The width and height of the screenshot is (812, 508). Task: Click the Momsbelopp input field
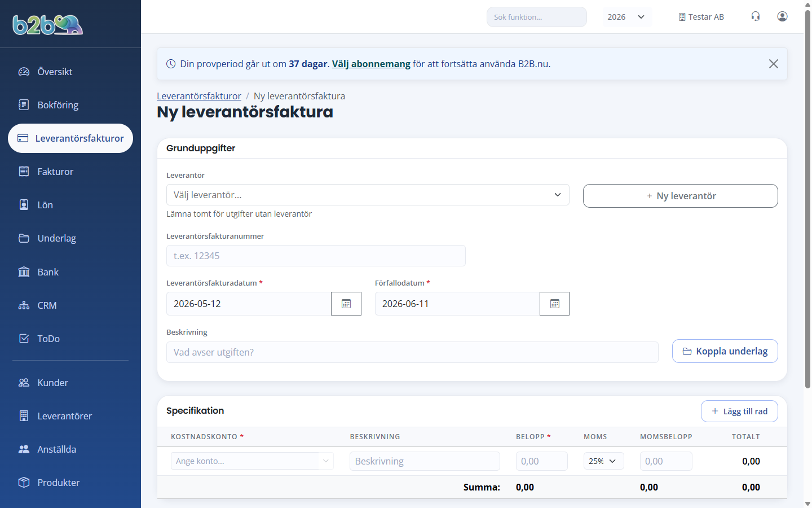coord(666,461)
